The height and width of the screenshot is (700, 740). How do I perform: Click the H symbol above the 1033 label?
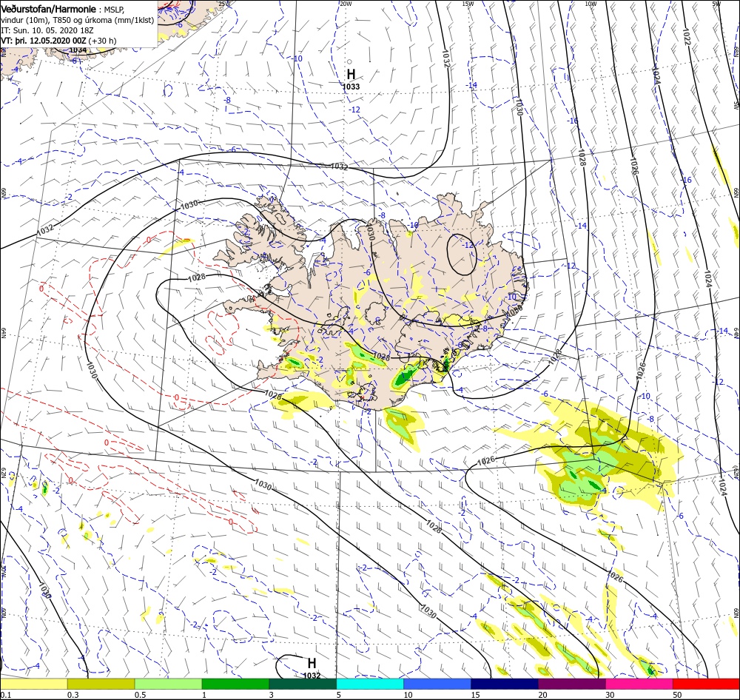pyautogui.click(x=351, y=75)
